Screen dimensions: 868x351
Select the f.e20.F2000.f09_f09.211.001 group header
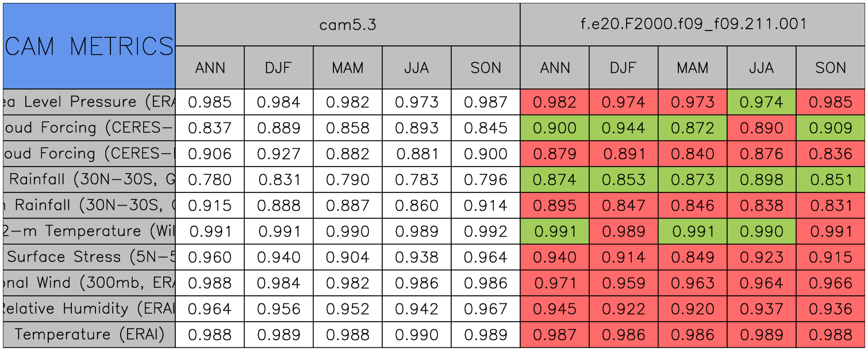[693, 24]
